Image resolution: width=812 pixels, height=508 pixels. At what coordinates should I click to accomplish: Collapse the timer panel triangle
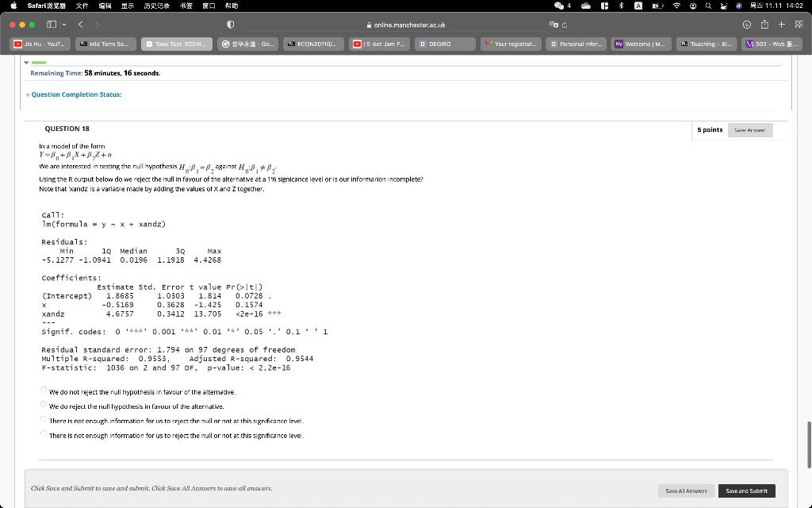tap(26, 63)
